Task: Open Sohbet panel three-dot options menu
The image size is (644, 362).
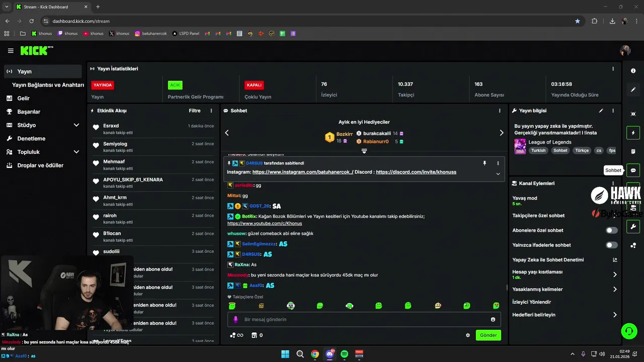Action: point(500,111)
